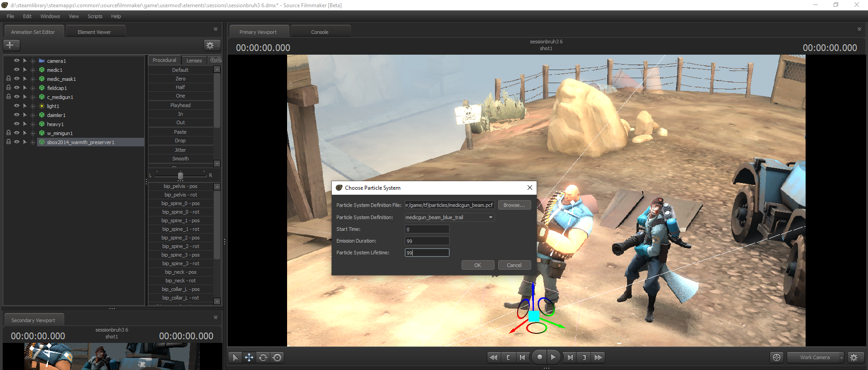
Task: Cancel the Choose Particle System dialog
Action: 514,265
